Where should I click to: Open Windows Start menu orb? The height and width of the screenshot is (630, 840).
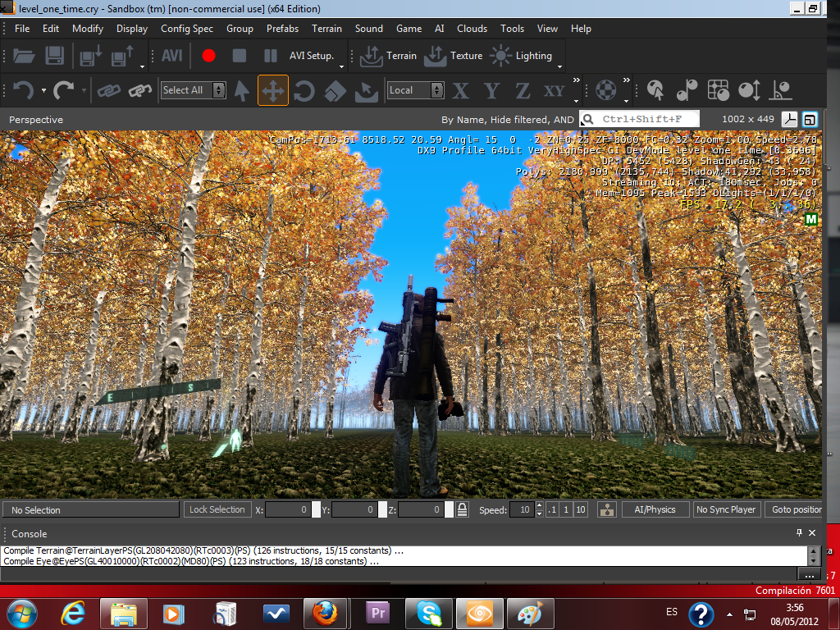(22, 614)
